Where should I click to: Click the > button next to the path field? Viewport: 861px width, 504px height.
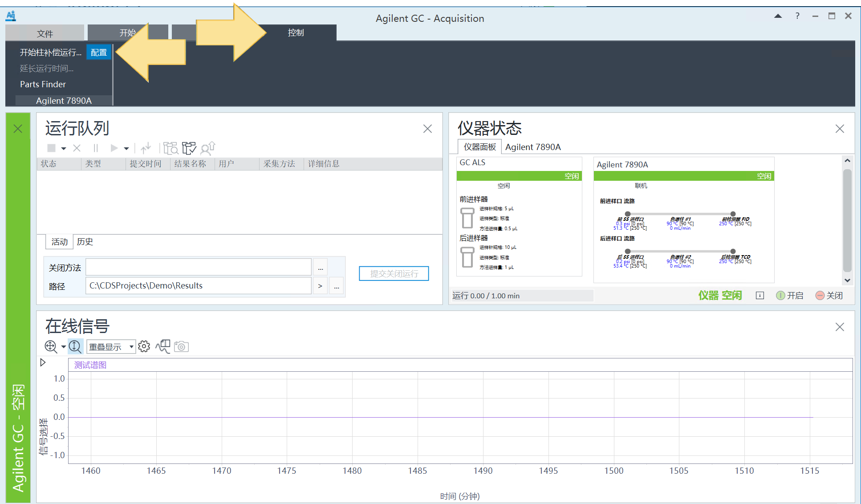320,285
